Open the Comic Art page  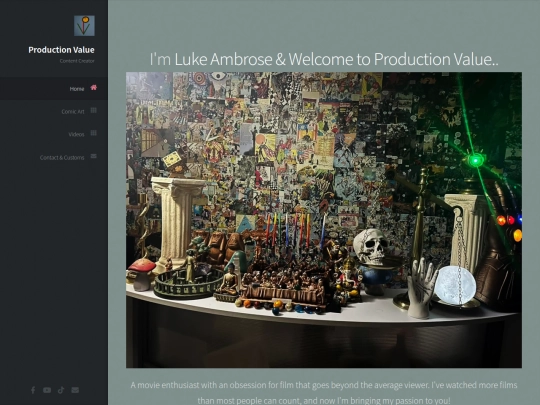73,112
